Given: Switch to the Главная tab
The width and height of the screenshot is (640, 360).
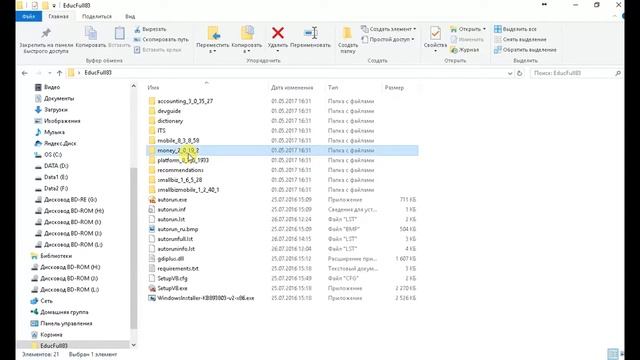Looking at the screenshot, I should (x=58, y=16).
